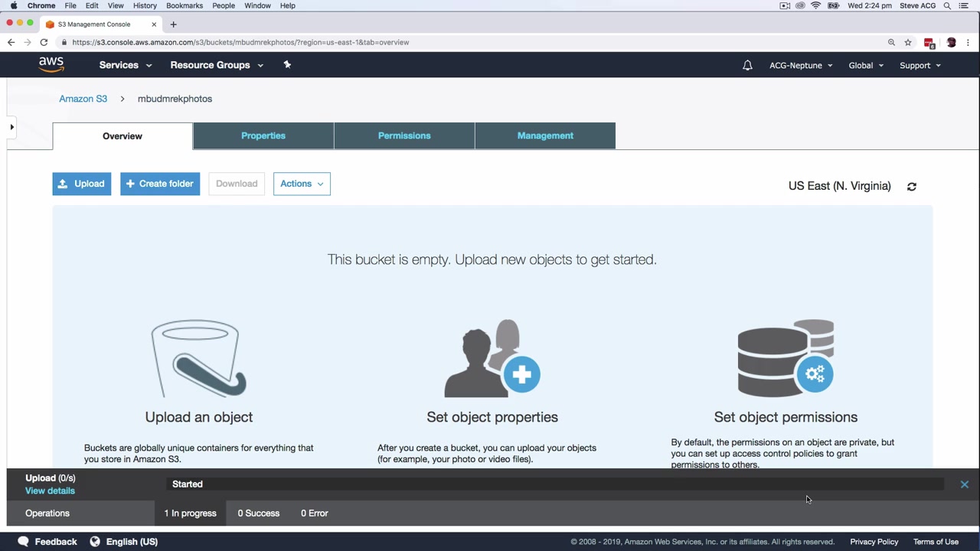The width and height of the screenshot is (980, 551).
Task: Open the Terms of Use link
Action: coord(936,542)
